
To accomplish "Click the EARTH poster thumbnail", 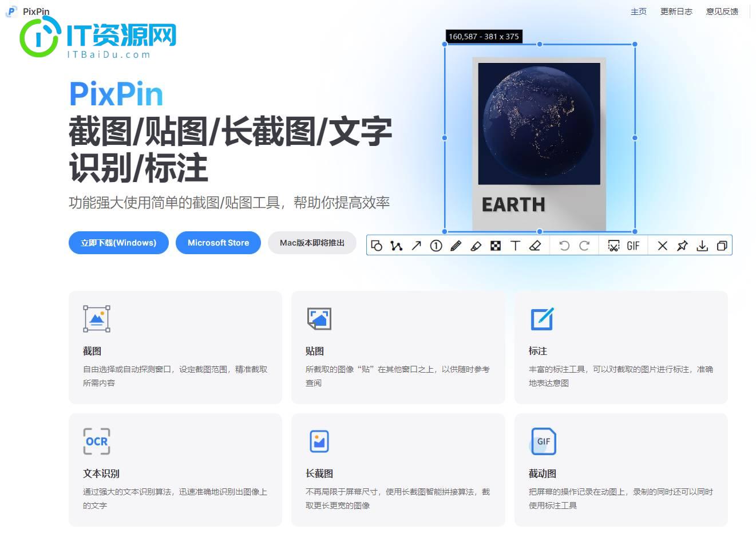I will click(x=539, y=144).
